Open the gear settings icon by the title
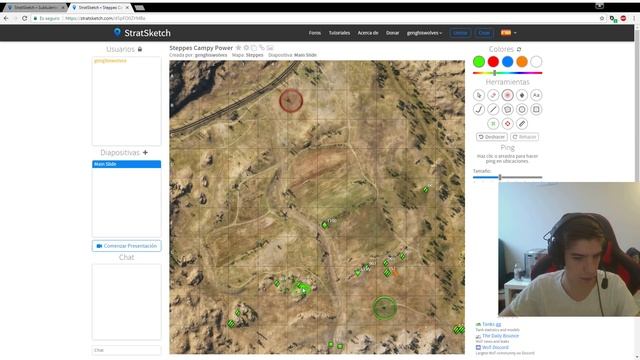This screenshot has height=360, width=640. (x=246, y=48)
